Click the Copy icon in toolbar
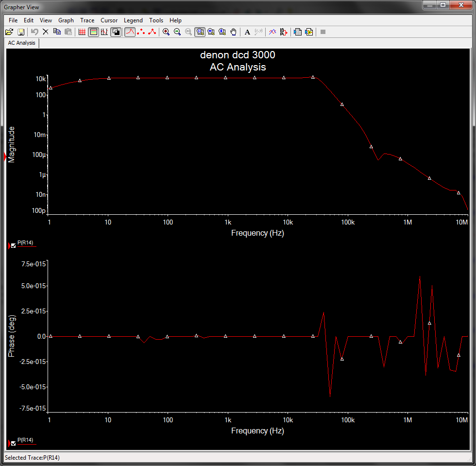476x466 pixels. [57, 32]
